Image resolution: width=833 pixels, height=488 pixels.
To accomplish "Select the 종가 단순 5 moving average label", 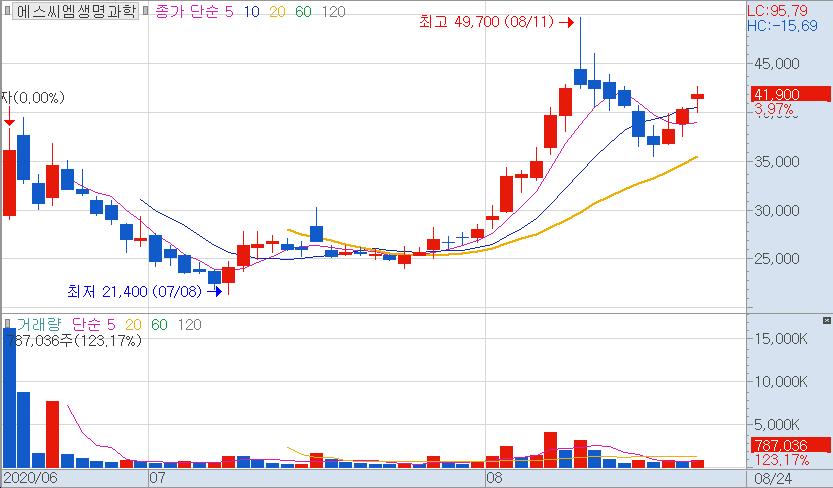I will [194, 12].
